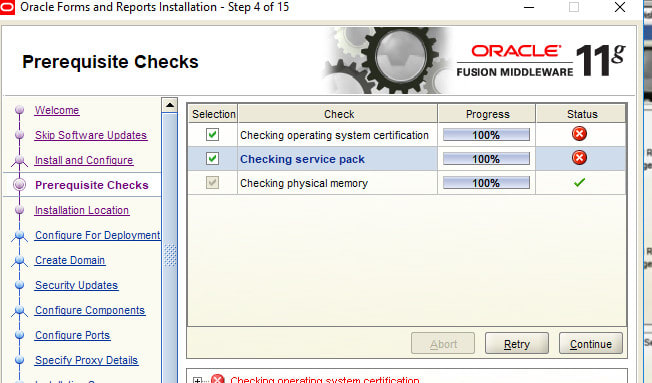Viewport: 652px width, 383px height.
Task: Click the Configure Components step node icon
Action: click(19, 311)
